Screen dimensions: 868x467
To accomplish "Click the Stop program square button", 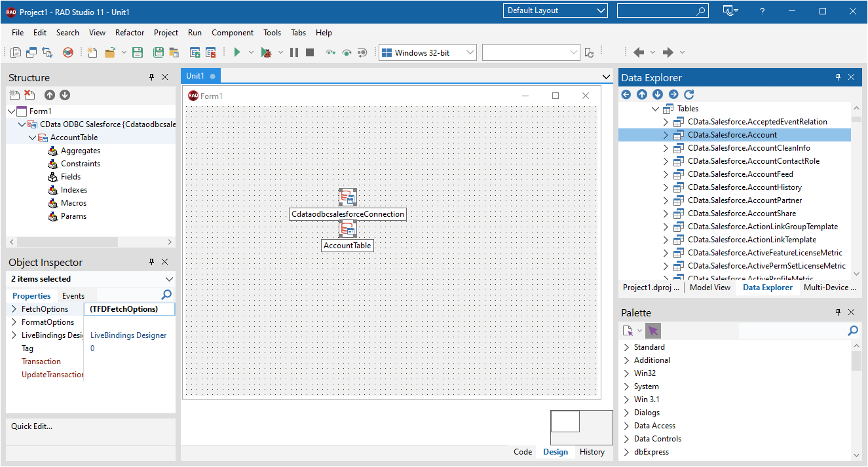I will tap(310, 52).
